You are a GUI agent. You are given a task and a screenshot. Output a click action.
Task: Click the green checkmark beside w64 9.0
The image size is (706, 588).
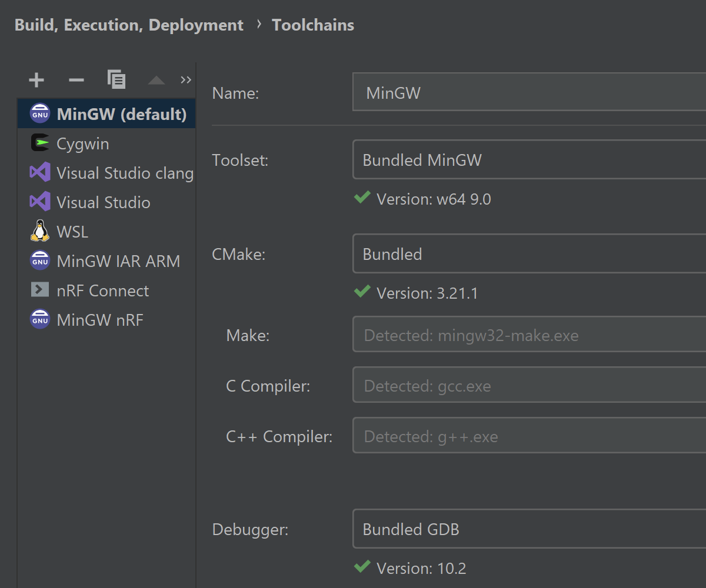pos(362,198)
